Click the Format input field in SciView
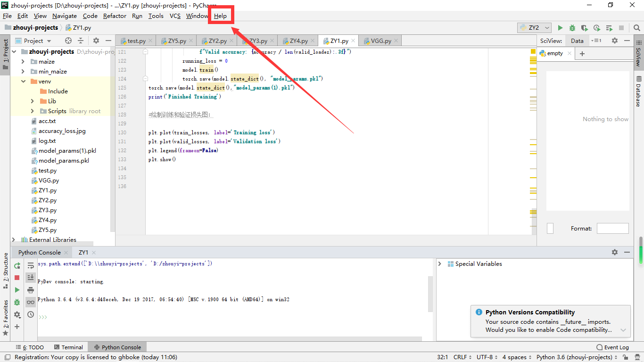Image resolution: width=644 pixels, height=362 pixels. click(x=612, y=229)
